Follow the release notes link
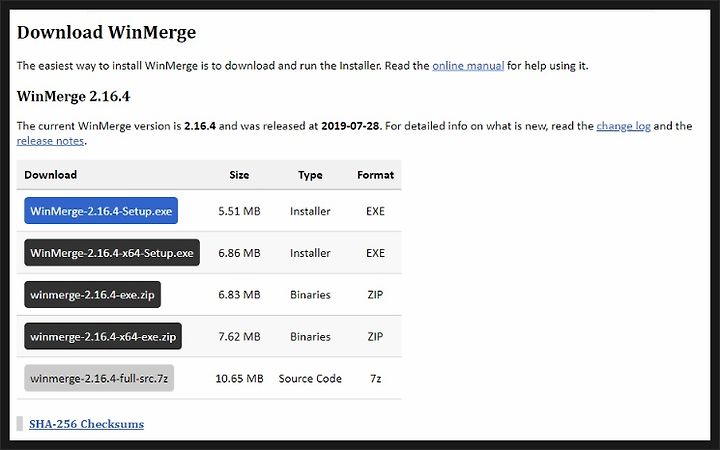Image resolution: width=720 pixels, height=450 pixels. (51, 141)
